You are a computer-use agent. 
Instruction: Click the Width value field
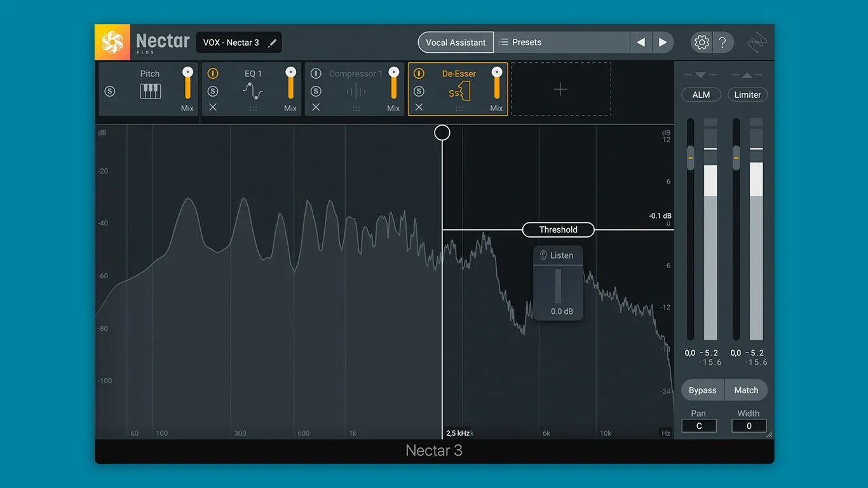pos(749,426)
